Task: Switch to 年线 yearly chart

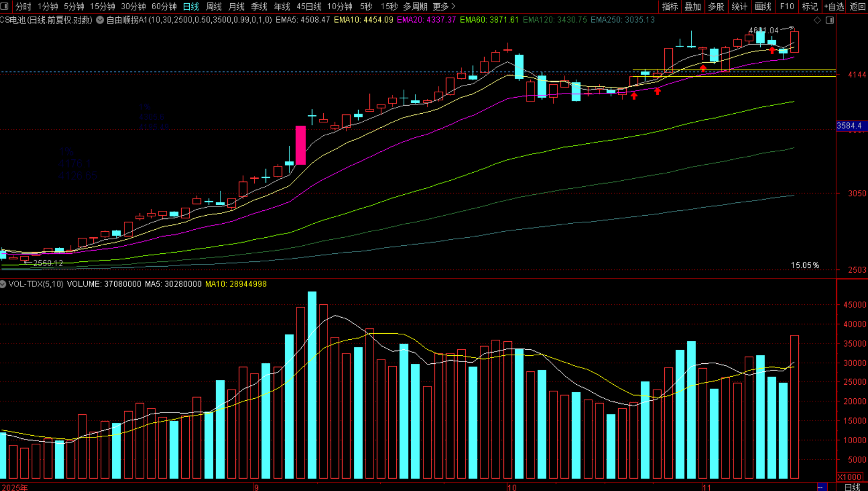Action: pos(282,6)
